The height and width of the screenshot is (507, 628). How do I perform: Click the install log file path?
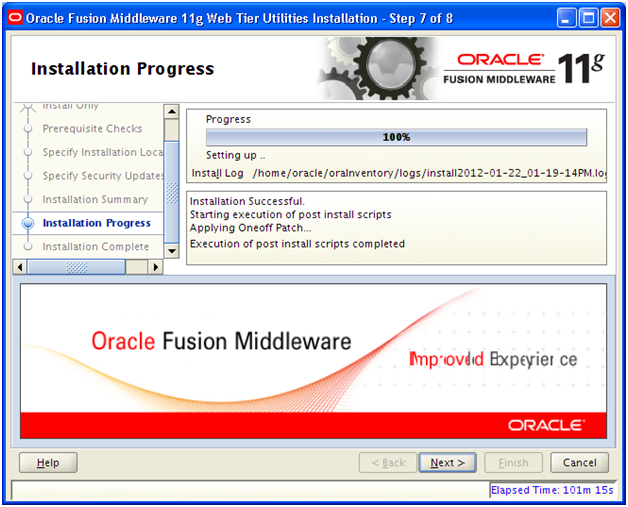tap(429, 173)
